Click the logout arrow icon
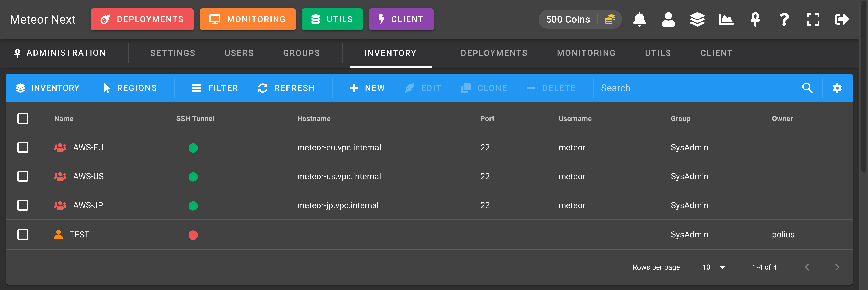 [842, 19]
